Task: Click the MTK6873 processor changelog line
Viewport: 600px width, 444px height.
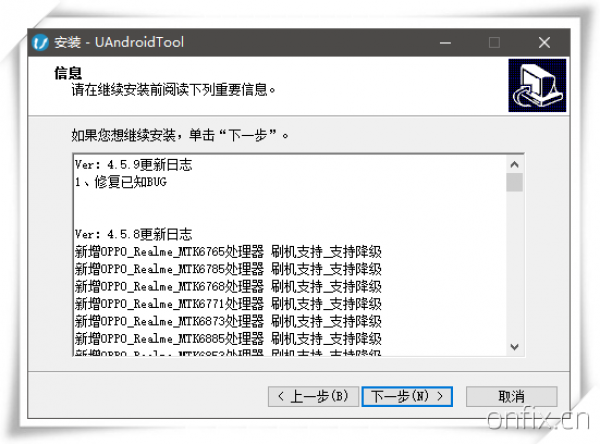Action: 228,321
